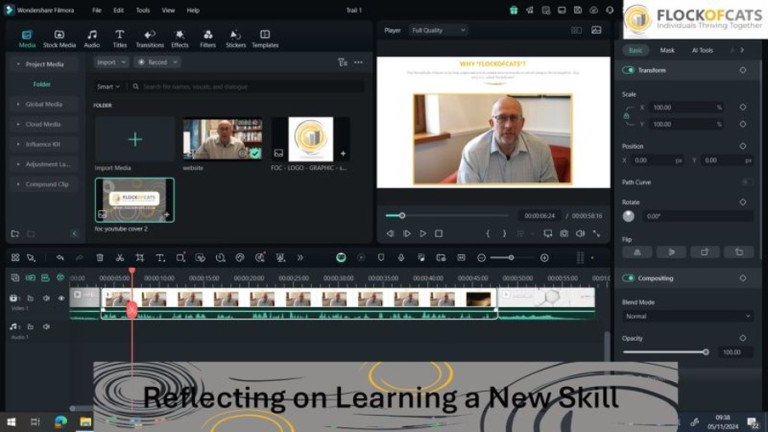Switch to the AI Tools tab
768x432 pixels.
click(x=702, y=50)
